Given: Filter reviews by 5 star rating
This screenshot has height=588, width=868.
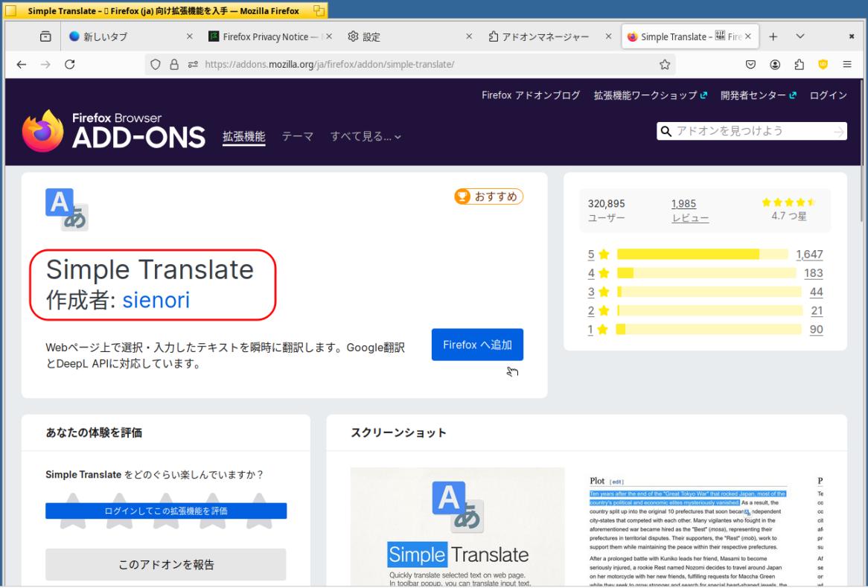Looking at the screenshot, I should (x=599, y=254).
